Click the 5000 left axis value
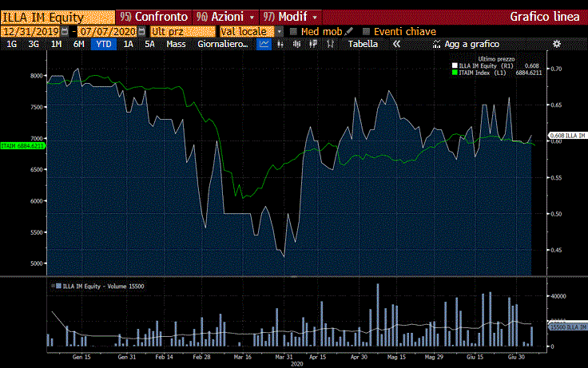588x368 pixels. coord(37,263)
